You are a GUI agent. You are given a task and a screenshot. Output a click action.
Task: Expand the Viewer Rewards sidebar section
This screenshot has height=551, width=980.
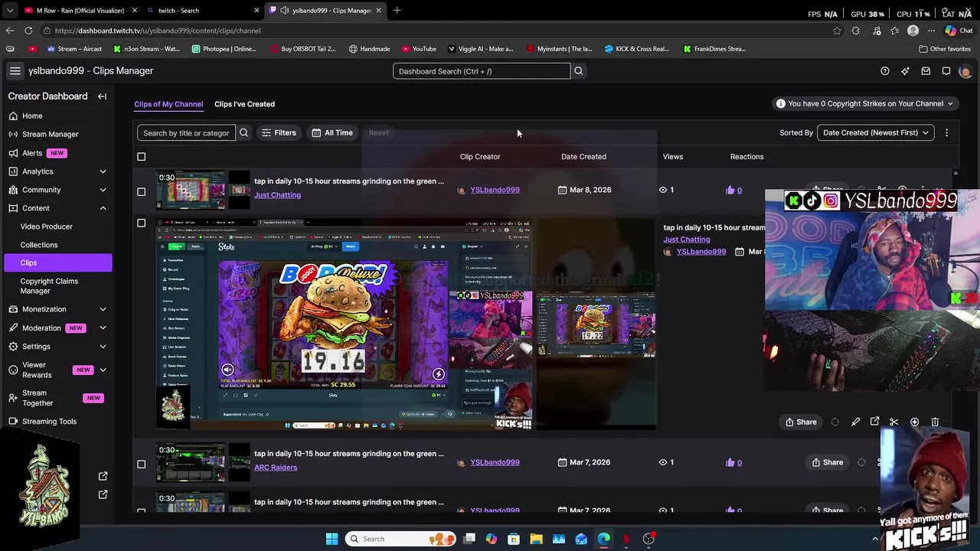[103, 370]
